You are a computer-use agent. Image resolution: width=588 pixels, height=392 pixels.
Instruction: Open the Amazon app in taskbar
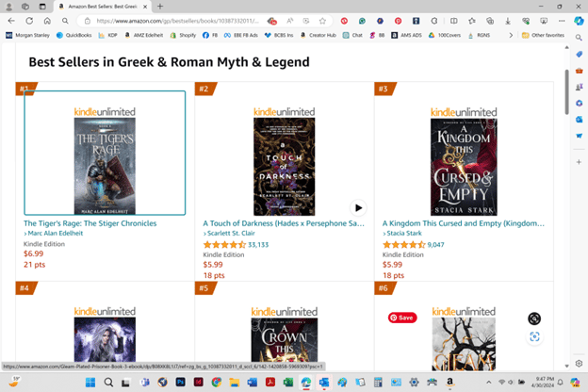[449, 383]
